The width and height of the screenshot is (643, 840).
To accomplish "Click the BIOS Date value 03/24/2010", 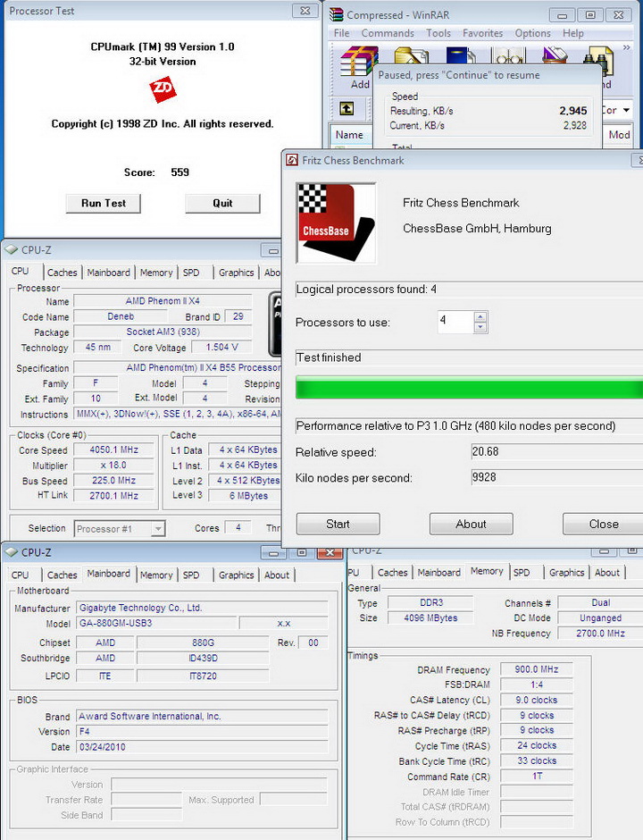I will coord(203,747).
